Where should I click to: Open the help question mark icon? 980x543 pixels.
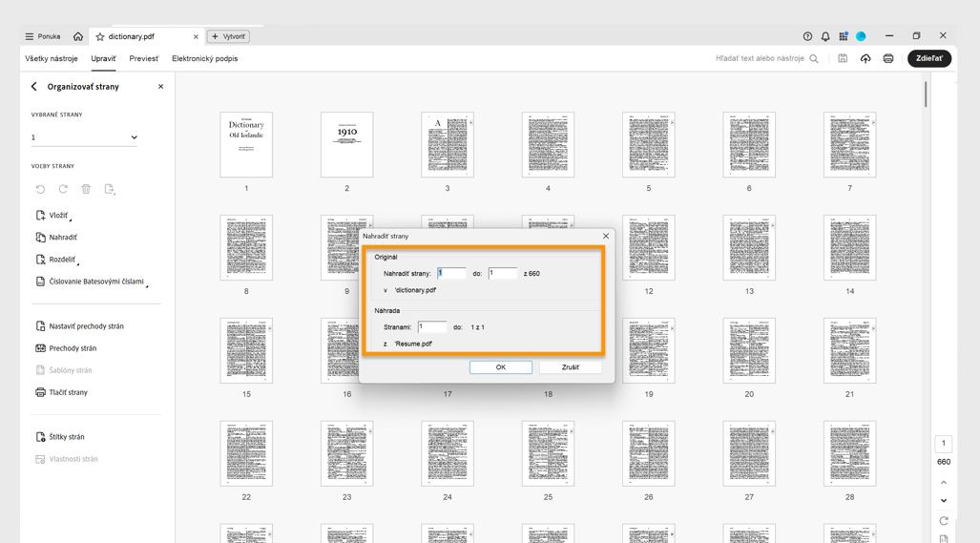pos(807,36)
